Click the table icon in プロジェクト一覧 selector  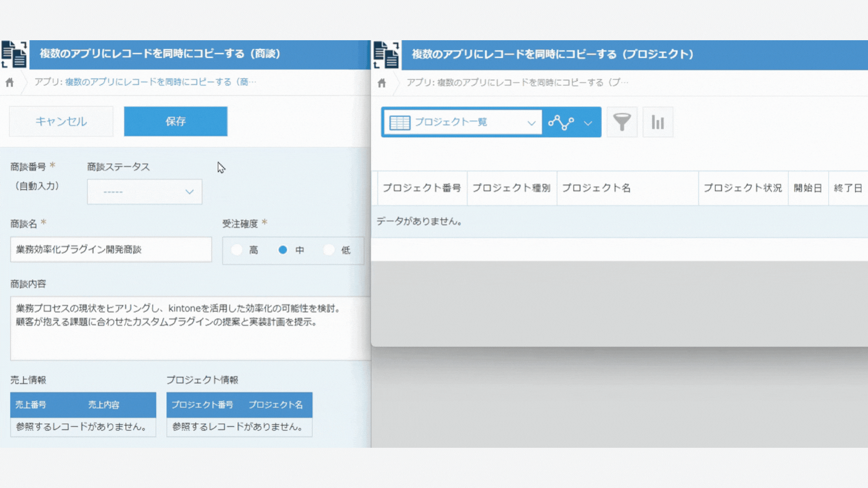[400, 122]
